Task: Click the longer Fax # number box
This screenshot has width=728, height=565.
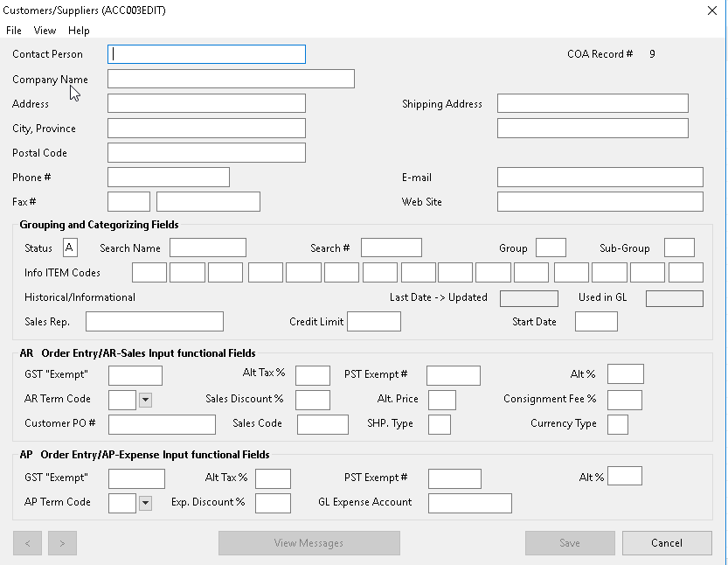Action: (209, 202)
